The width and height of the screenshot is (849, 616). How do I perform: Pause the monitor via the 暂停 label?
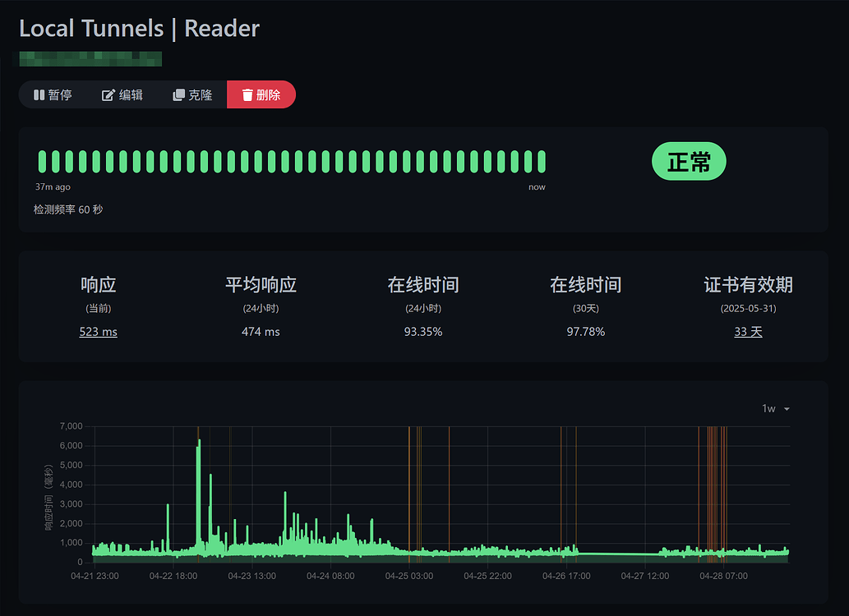pos(60,95)
